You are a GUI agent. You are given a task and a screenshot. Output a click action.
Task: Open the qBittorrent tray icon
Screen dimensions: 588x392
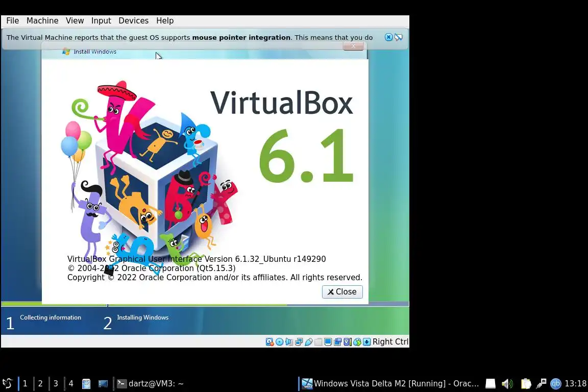pos(556,383)
